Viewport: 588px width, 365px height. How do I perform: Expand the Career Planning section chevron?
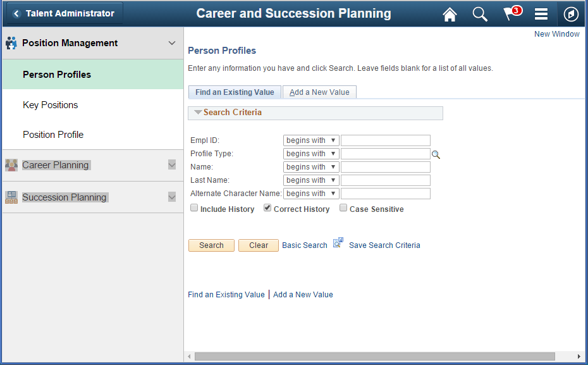pyautogui.click(x=171, y=164)
